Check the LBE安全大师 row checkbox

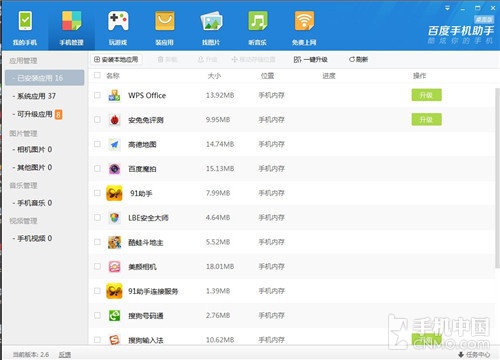coord(97,218)
